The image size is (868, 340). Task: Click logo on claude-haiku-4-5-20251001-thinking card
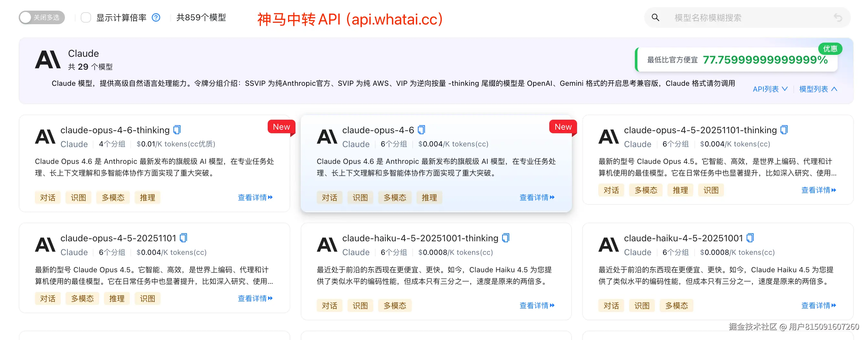click(327, 245)
